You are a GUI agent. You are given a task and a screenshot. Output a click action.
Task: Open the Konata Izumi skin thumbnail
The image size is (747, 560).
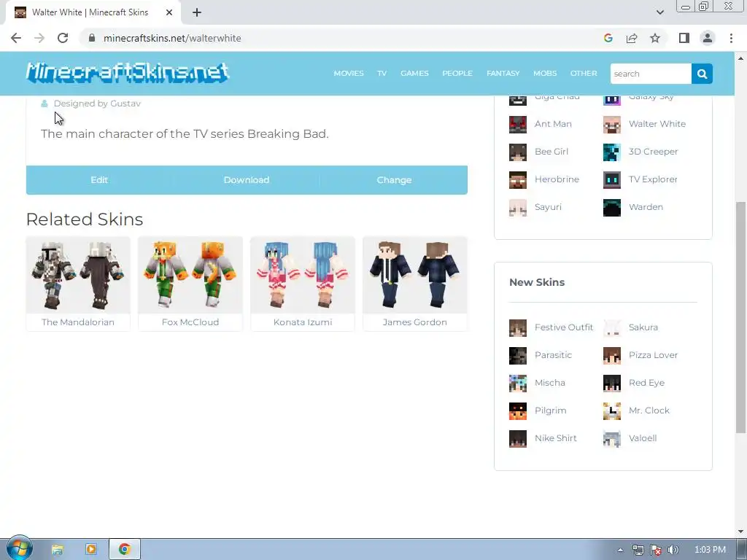303,275
